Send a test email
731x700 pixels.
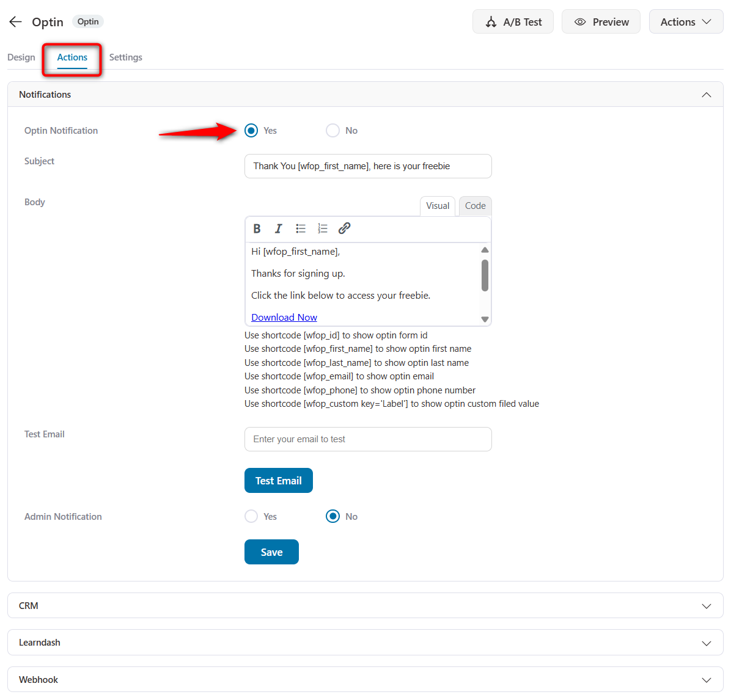tap(278, 481)
